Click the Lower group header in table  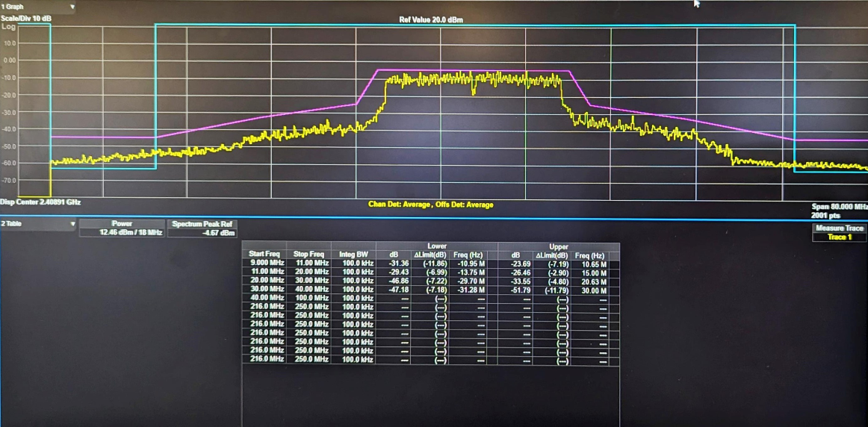(437, 246)
